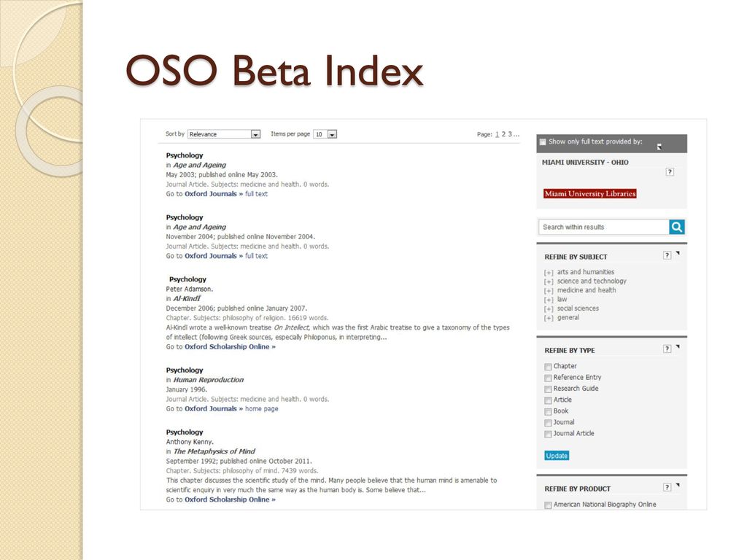
Task: Collapse Refine by Subject panel arrow
Action: tap(678, 253)
